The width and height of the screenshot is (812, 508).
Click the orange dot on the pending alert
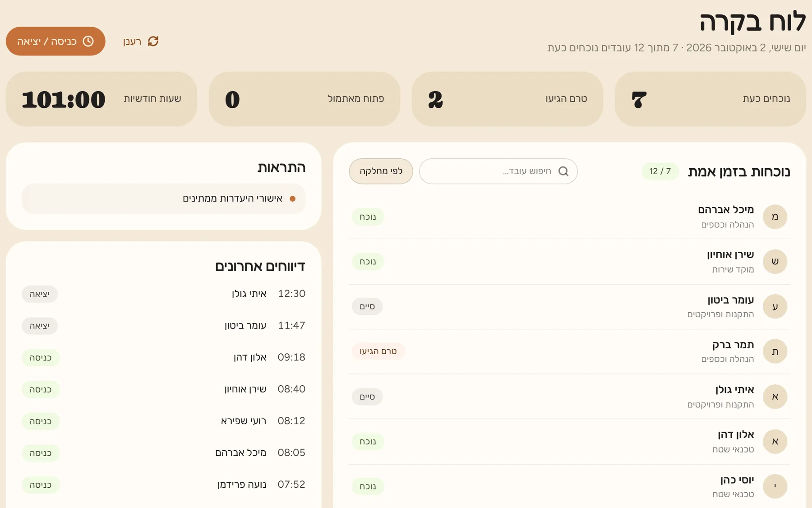pos(292,199)
